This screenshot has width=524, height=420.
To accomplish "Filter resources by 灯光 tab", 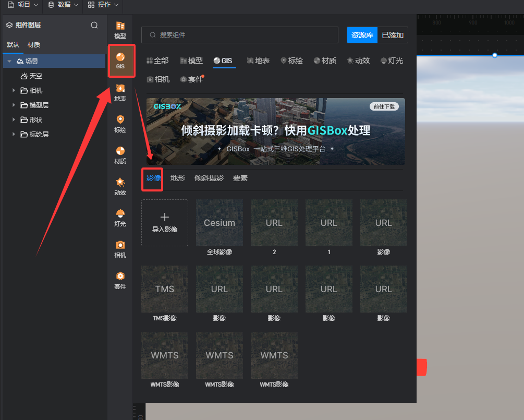I will 392,61.
